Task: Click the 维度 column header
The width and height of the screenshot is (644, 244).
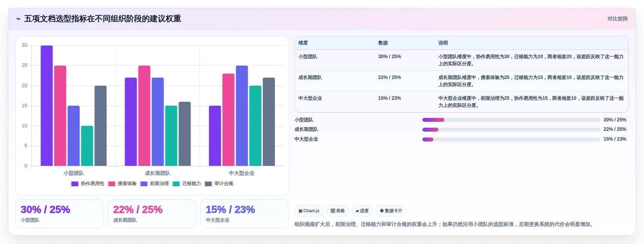Action: (x=303, y=43)
